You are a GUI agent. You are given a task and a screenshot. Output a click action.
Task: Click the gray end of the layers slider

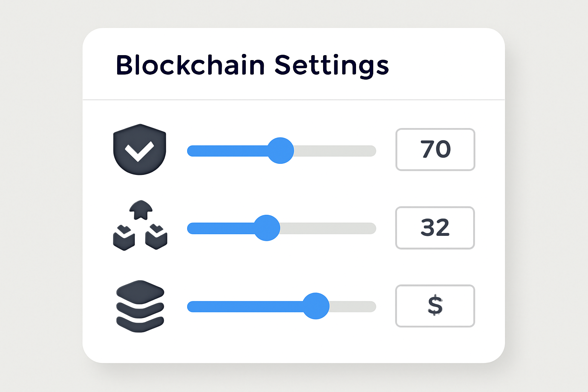click(x=352, y=306)
